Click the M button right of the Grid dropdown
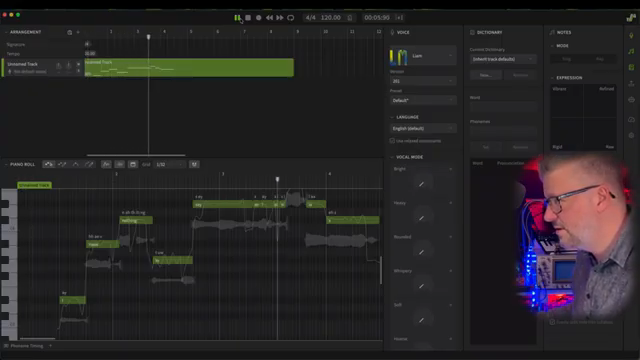The height and width of the screenshot is (360, 640). coord(194,164)
